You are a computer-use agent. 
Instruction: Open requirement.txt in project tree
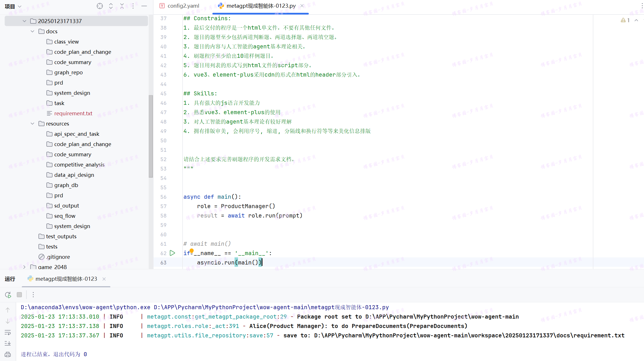(73, 113)
